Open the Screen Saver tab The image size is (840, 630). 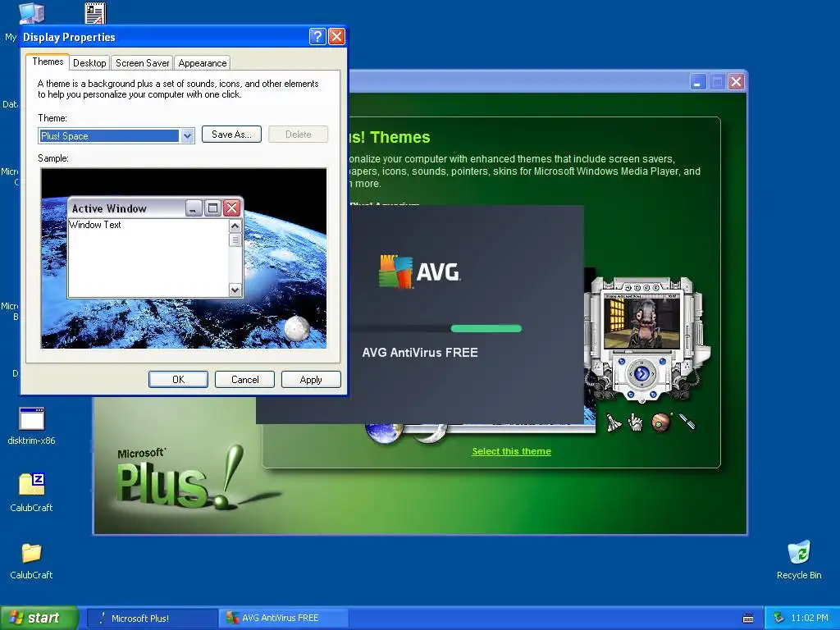142,62
